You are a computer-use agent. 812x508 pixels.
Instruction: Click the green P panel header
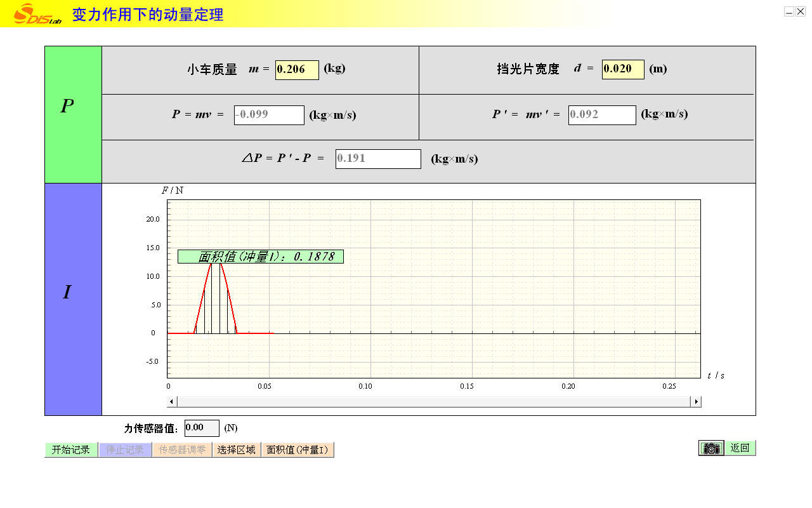[73, 114]
